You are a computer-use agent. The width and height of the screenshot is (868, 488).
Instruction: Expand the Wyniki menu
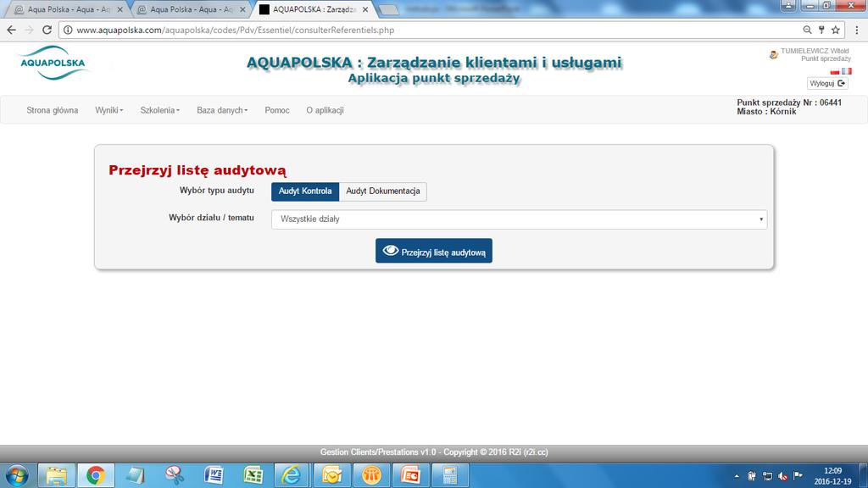(109, 110)
